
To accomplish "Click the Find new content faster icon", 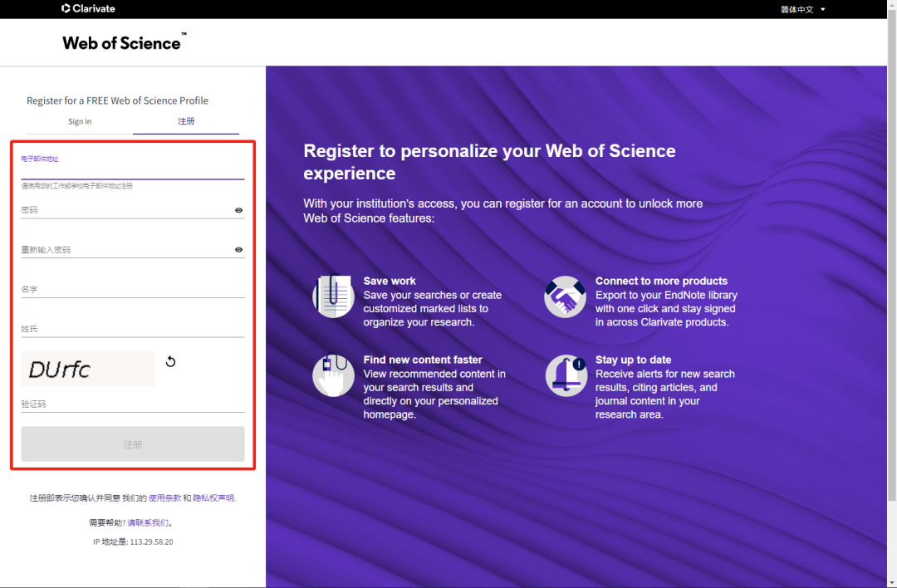I will pos(333,375).
